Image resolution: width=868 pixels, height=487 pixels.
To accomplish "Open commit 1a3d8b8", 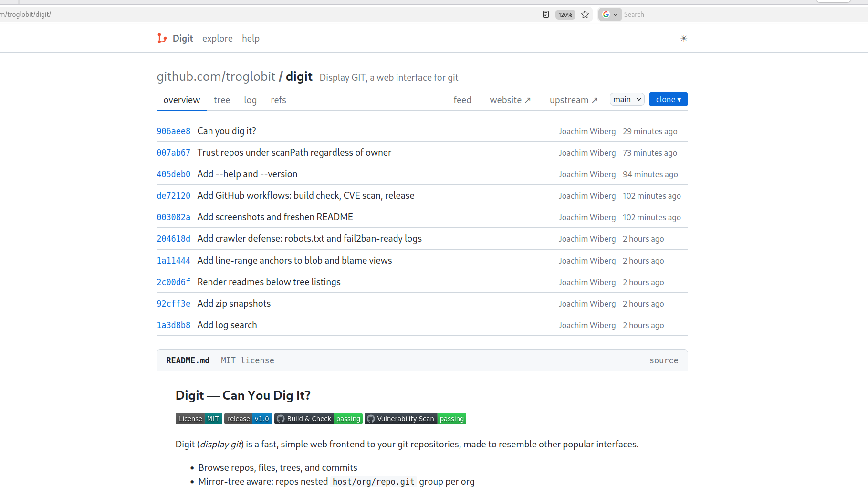I will point(174,325).
